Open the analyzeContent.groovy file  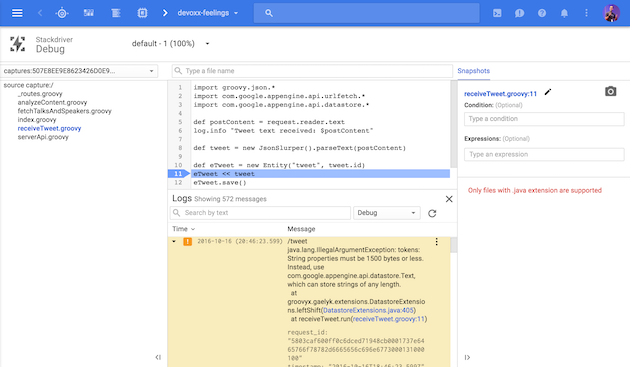(52, 103)
